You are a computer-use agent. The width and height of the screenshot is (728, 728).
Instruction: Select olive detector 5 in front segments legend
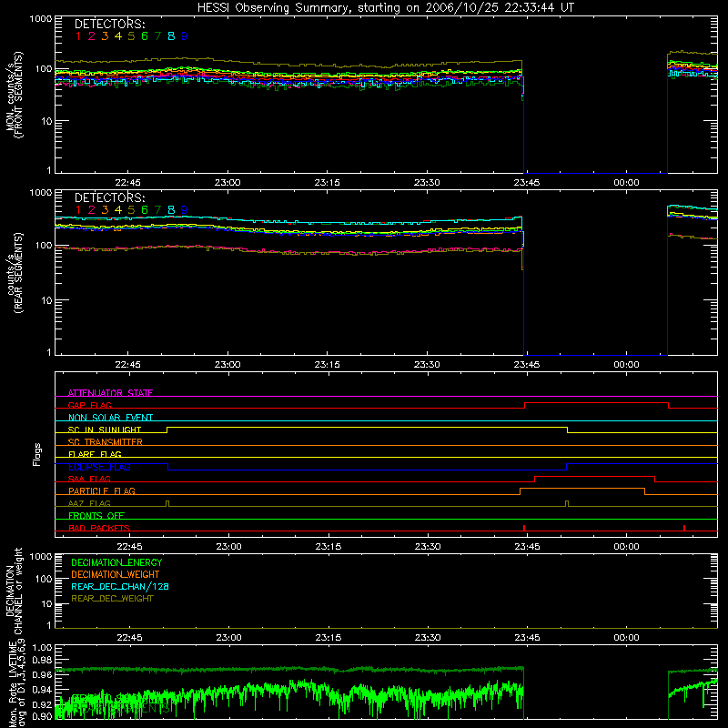[131, 36]
